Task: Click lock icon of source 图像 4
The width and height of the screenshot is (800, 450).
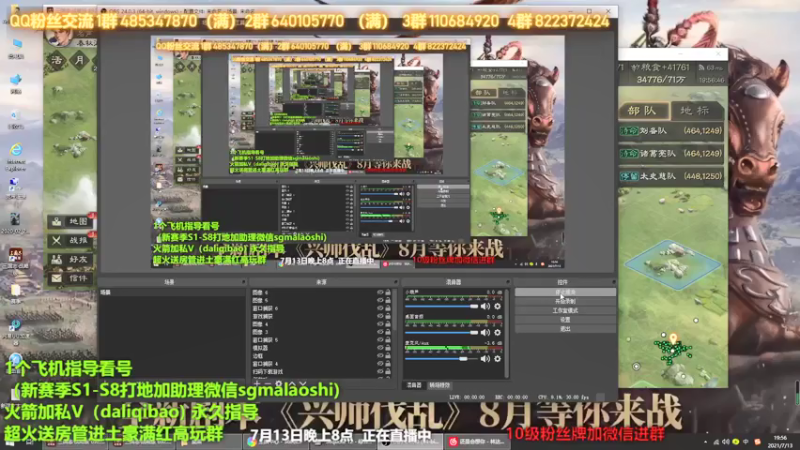Action: coord(388,324)
